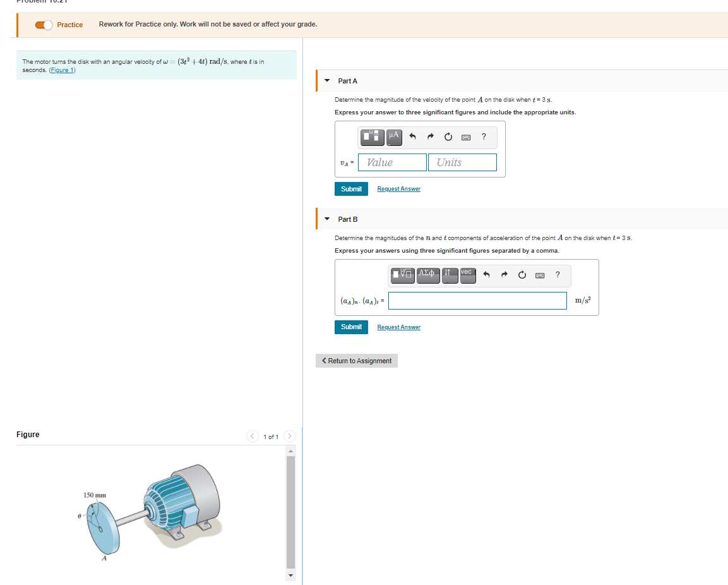The height and width of the screenshot is (585, 728).
Task: Collapse the Part B section
Action: coord(326,219)
